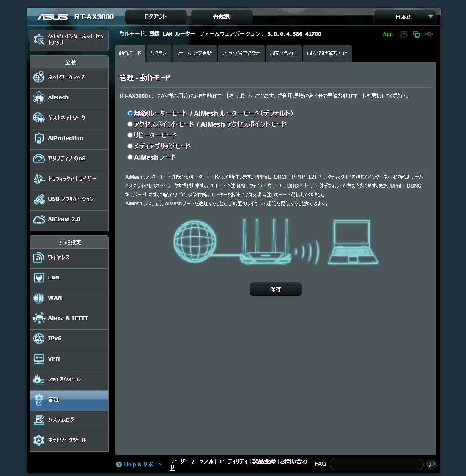Open the トラフィックアナライザー icon
This screenshot has height=476, width=466.
coord(39,178)
